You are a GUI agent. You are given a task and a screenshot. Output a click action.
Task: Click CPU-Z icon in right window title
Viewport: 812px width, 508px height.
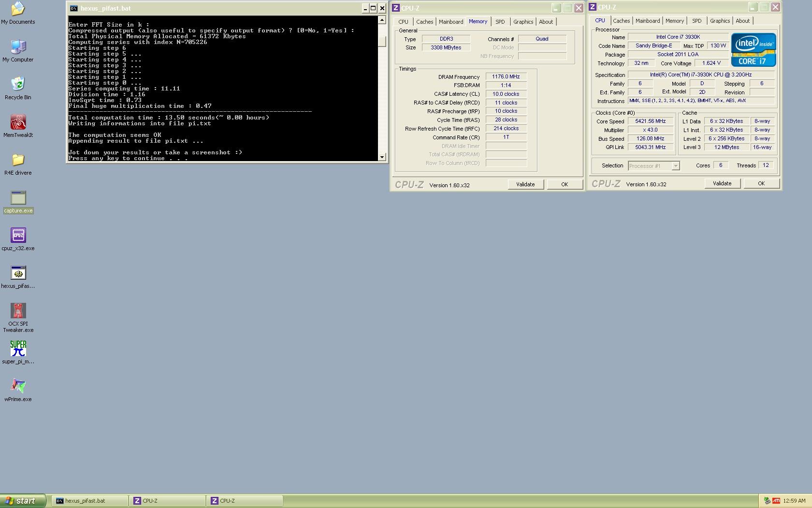[593, 7]
